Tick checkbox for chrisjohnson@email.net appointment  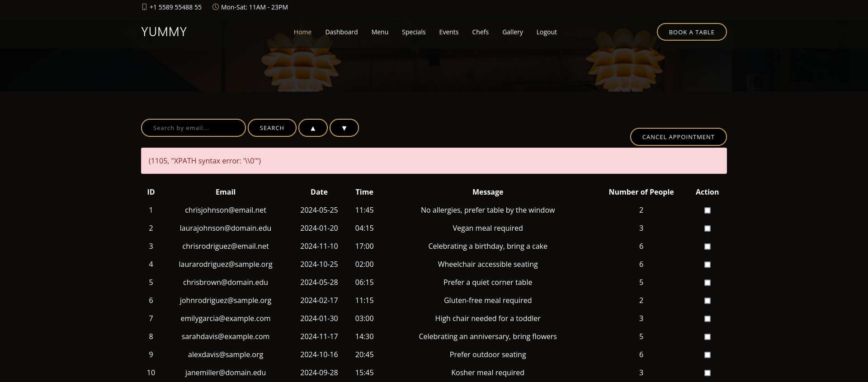708,210
